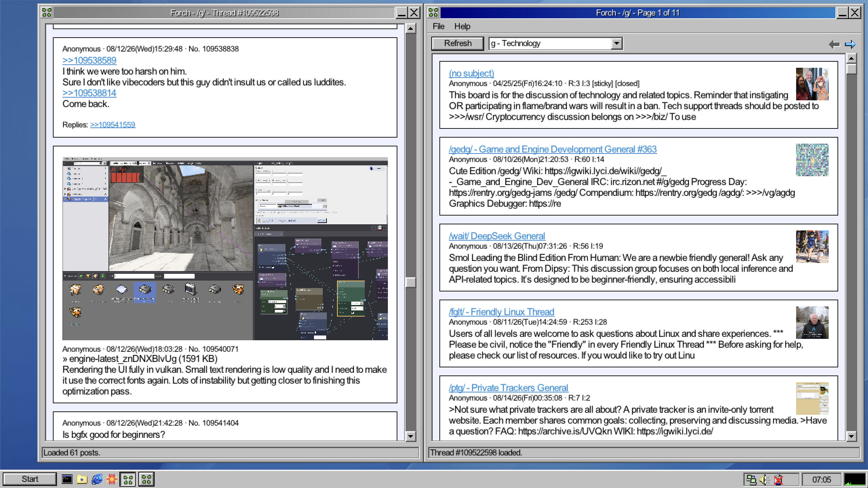This screenshot has height=488, width=868.
Task: Open the /fglt/ - Friendly Linux Thread link
Action: (x=501, y=312)
